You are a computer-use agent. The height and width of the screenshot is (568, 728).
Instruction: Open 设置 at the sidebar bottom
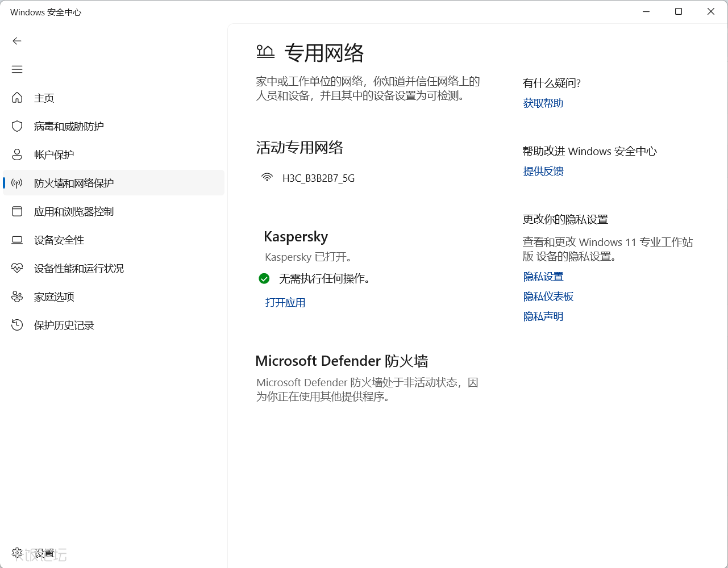pyautogui.click(x=114, y=553)
